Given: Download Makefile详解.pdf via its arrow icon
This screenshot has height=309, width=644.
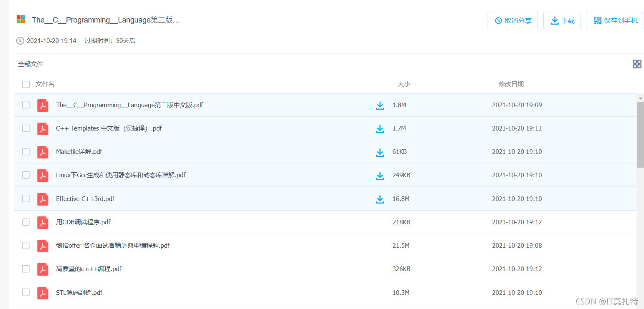Looking at the screenshot, I should pos(380,153).
